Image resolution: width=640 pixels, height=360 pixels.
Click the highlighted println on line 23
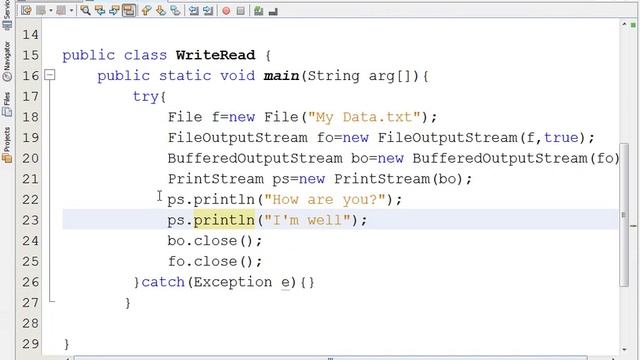(x=224, y=220)
